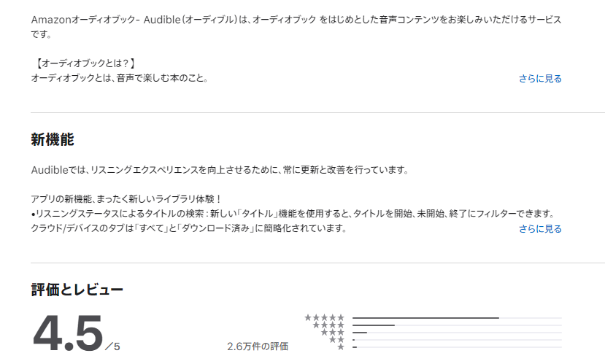Click the 2.6万件の評価 count text

click(258, 346)
